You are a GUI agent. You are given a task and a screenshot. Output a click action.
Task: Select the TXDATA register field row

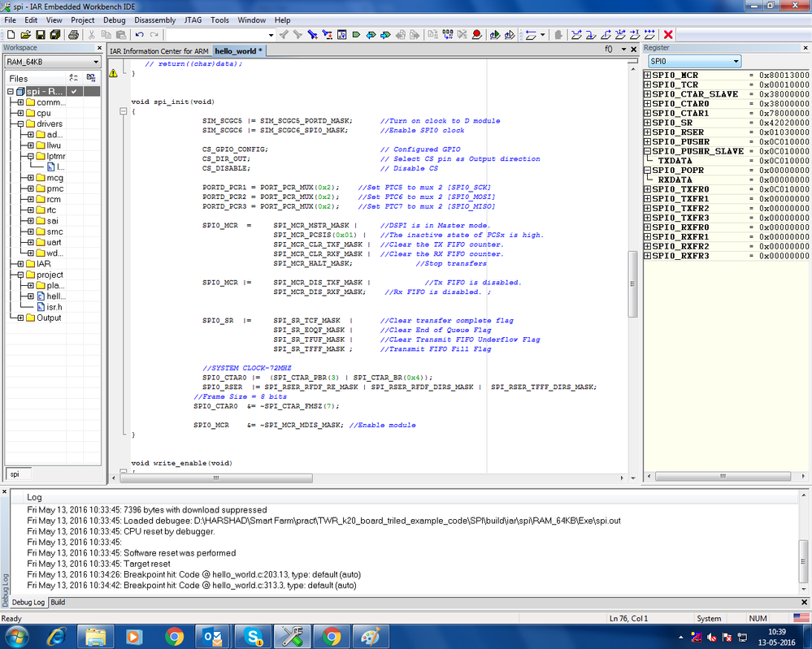pos(727,161)
